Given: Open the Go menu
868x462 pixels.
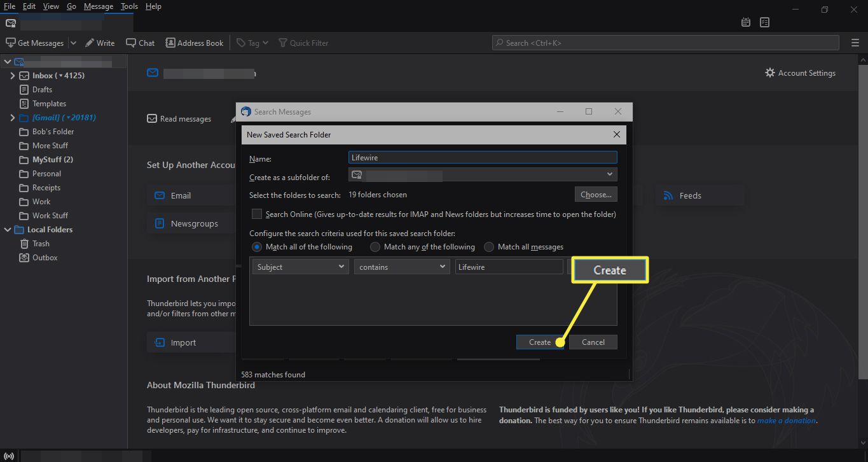Looking at the screenshot, I should click(71, 6).
